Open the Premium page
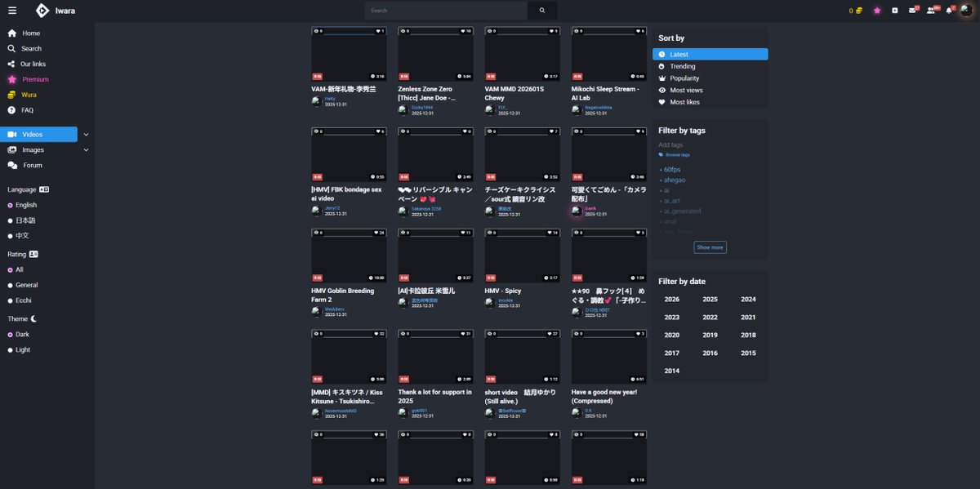The height and width of the screenshot is (489, 980). coord(35,79)
